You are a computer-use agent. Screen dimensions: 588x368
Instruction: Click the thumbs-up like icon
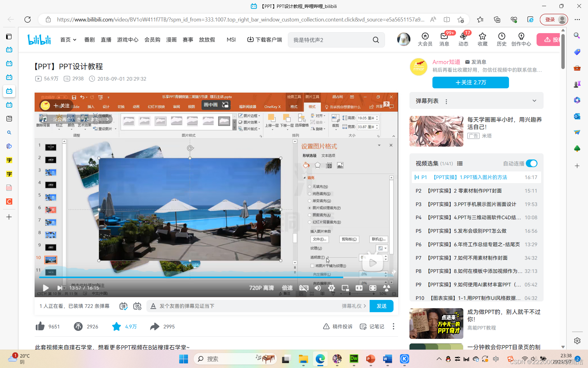coord(40,326)
